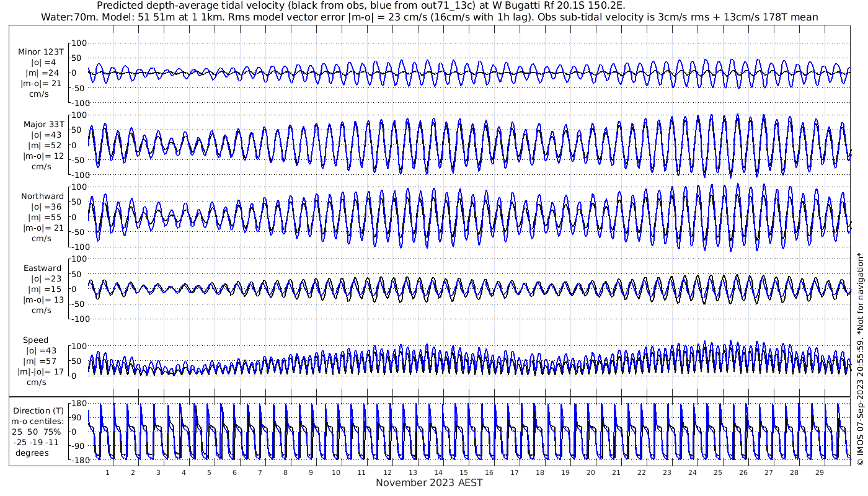Click day "25" on the date axis

717,472
